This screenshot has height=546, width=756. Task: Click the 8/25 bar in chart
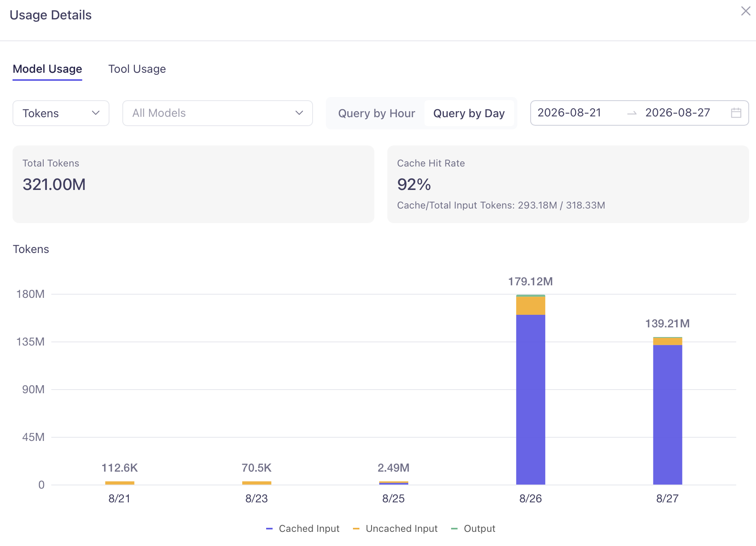(x=394, y=483)
